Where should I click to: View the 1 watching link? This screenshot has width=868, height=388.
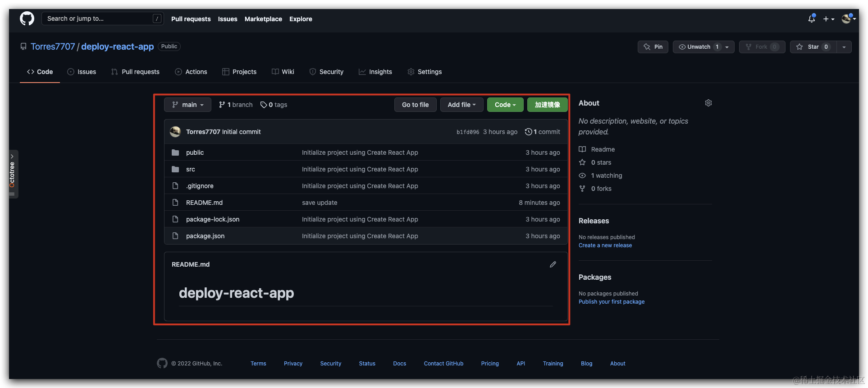point(600,176)
